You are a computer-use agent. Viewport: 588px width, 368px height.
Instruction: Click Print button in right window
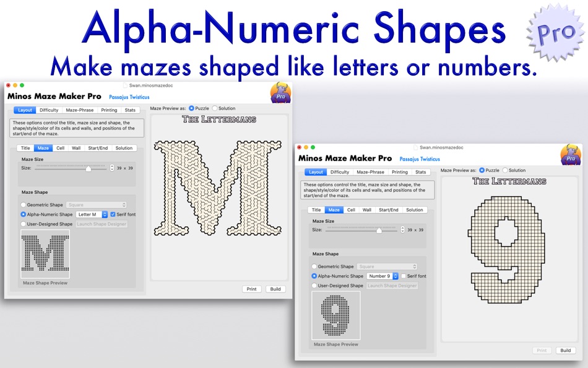coord(542,351)
